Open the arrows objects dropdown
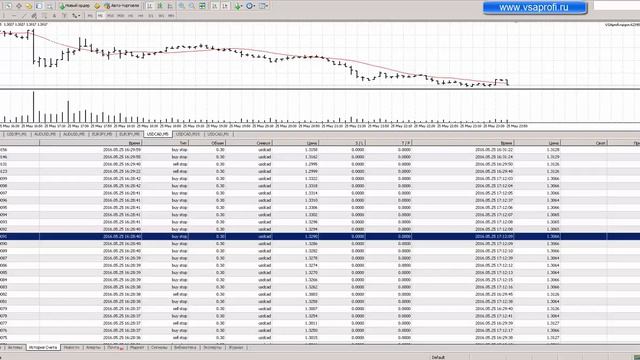Image resolution: width=640 pixels, height=360 pixels. (76, 16)
